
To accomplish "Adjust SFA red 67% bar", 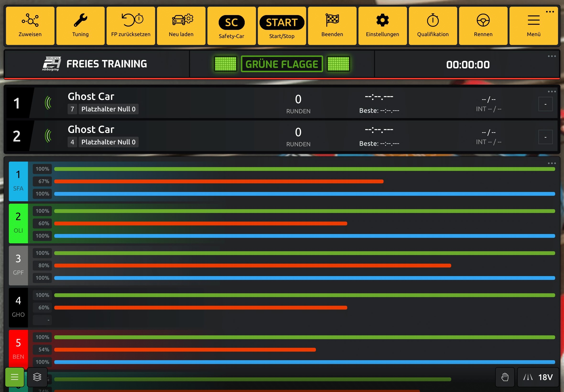I will pos(218,181).
